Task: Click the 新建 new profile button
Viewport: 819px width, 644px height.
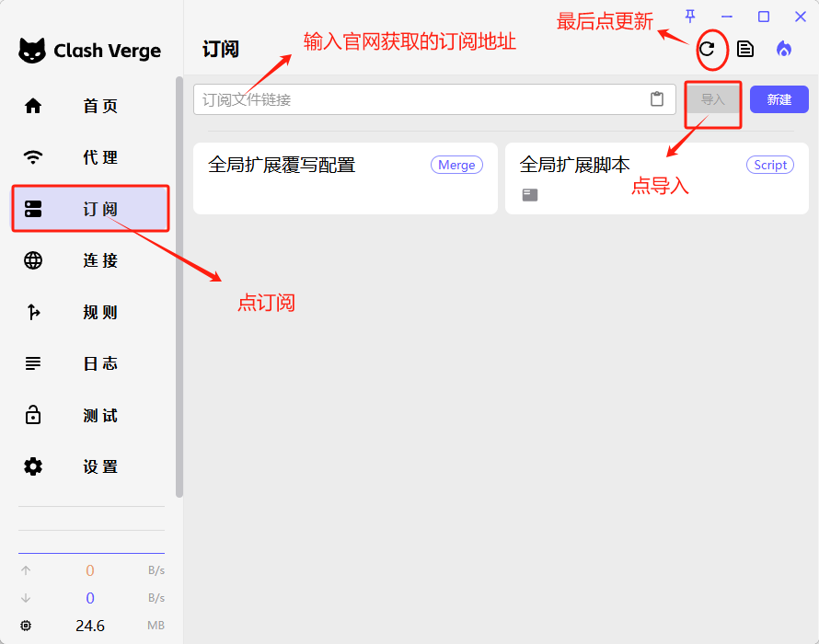Action: 779,99
